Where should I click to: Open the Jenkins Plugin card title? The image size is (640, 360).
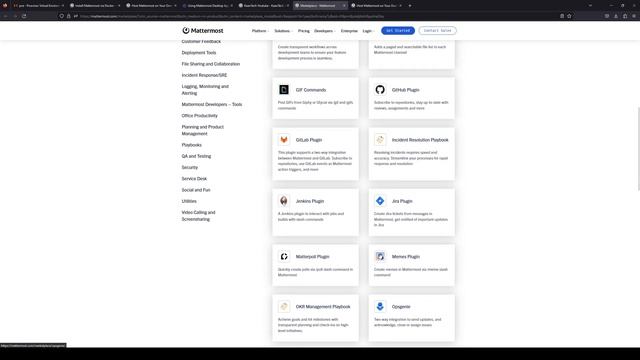310,201
